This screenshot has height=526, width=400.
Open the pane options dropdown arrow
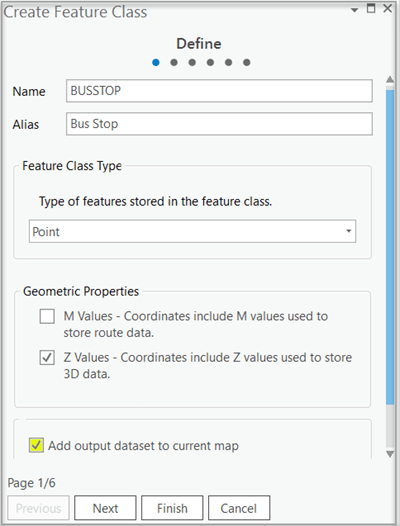354,10
